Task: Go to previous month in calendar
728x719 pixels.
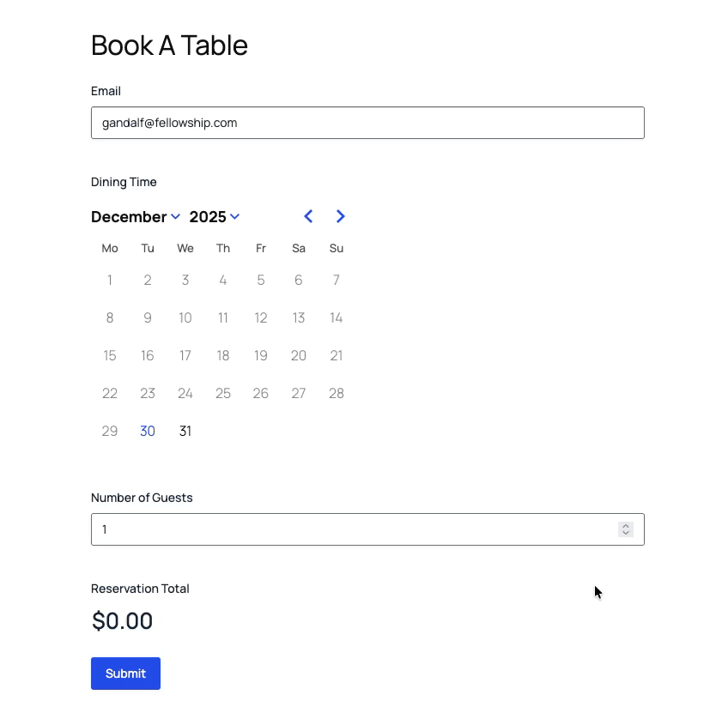Action: click(x=308, y=216)
